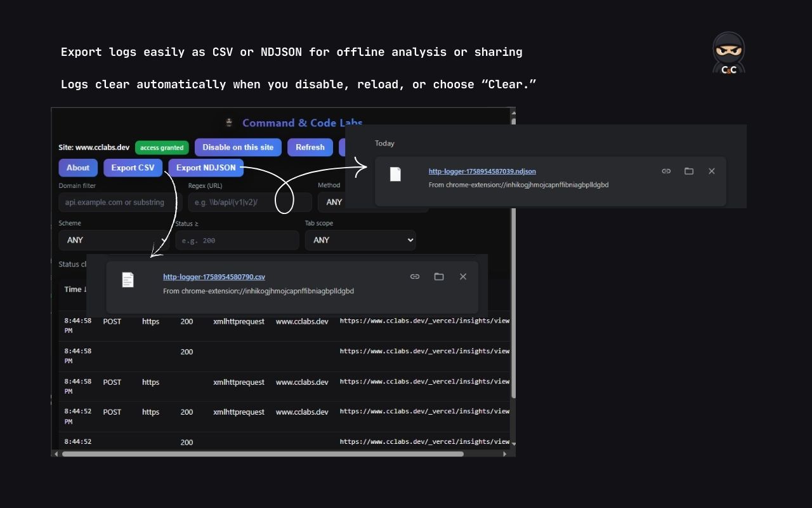Dismiss the csv download entry

click(x=463, y=276)
